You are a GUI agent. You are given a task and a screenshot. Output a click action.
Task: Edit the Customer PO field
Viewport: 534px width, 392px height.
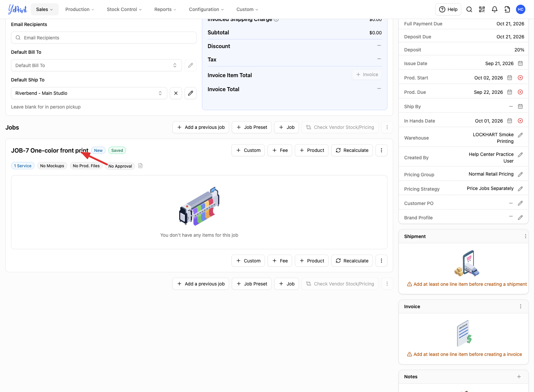coord(520,203)
